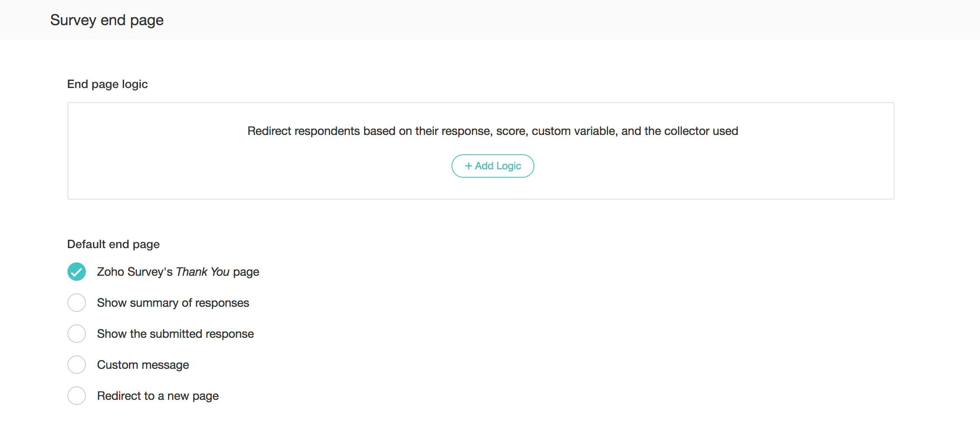Screen dimensions: 980x425
Task: Click the "Default end page" heading
Action: pos(113,244)
